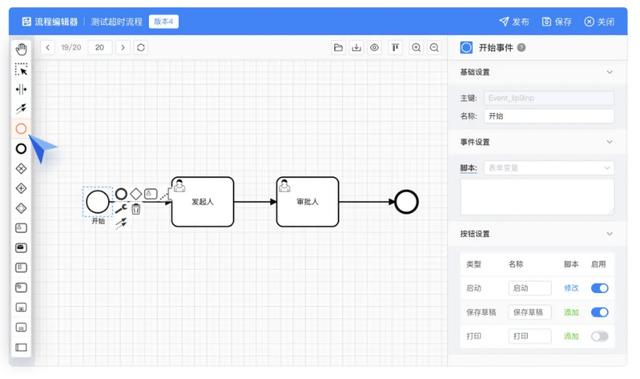Pick the send task envelope shape from the palette

(21, 248)
